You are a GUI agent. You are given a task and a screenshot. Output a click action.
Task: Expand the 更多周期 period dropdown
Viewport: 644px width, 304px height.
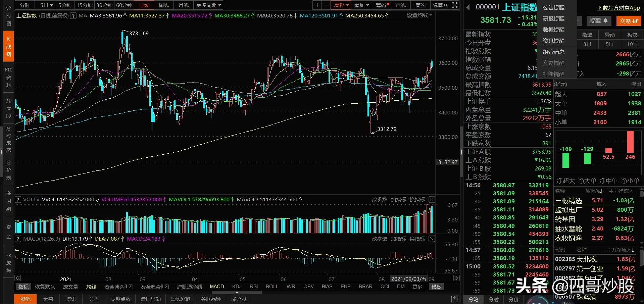(x=208, y=5)
